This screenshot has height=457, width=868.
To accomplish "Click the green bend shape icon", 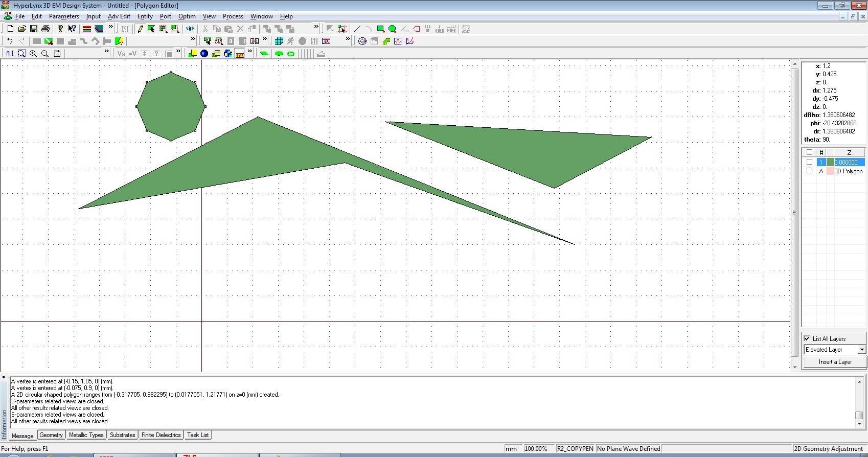I will click(386, 41).
